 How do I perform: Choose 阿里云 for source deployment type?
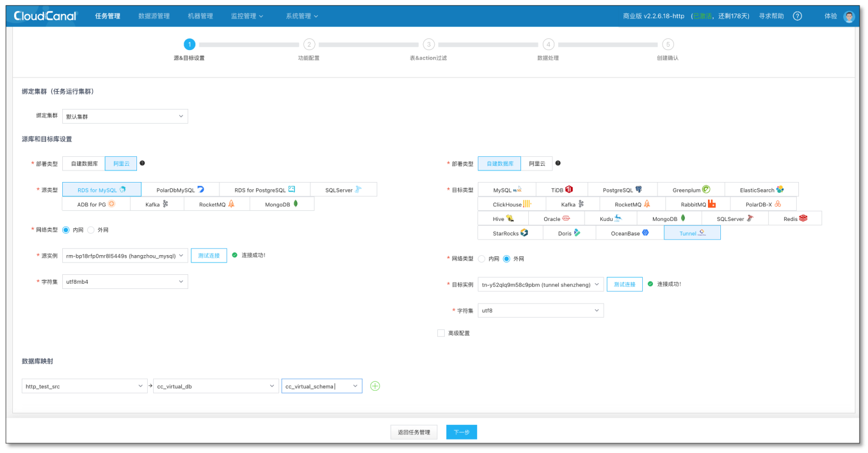click(121, 164)
